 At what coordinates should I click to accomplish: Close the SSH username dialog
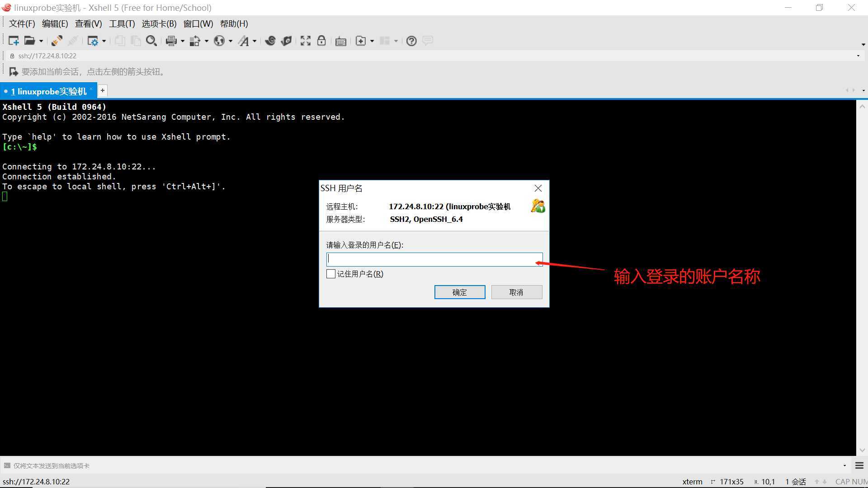[538, 188]
